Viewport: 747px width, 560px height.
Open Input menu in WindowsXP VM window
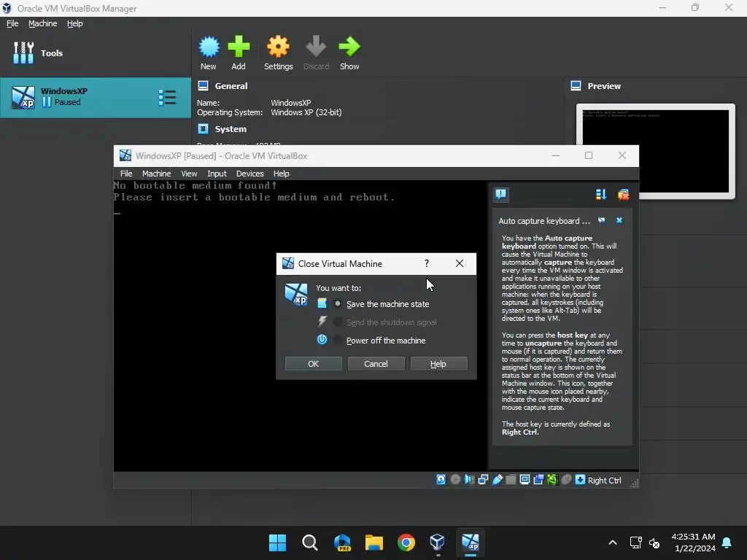[217, 174]
